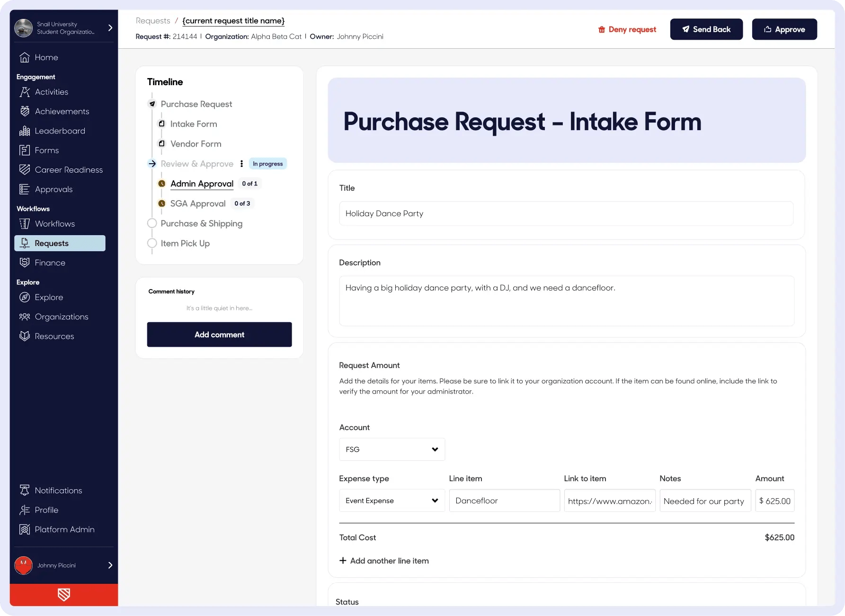The width and height of the screenshot is (845, 616).
Task: Click the Forms icon
Action: pos(25,150)
